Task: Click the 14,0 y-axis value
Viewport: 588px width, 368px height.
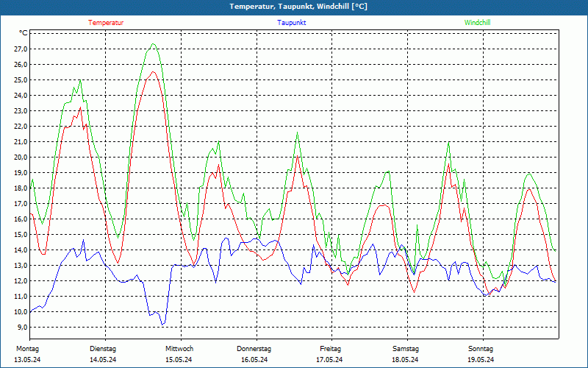Action: [x=21, y=250]
